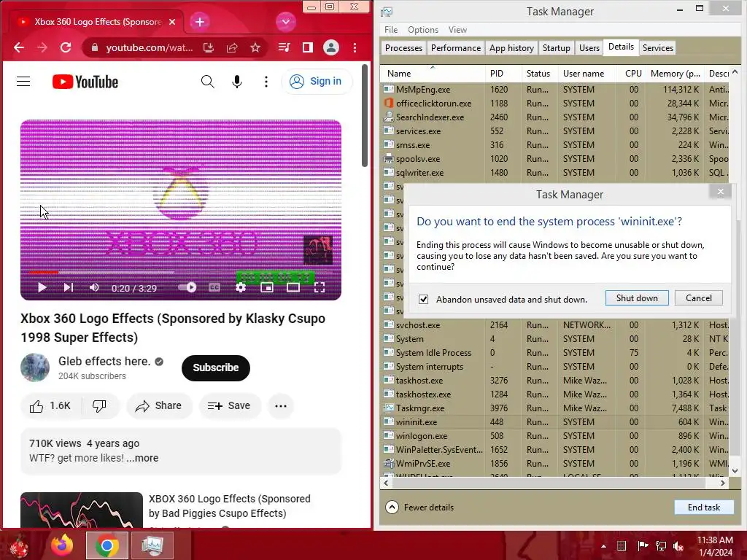Go to YouTube home via logo
The height and width of the screenshot is (560, 747).
pyautogui.click(x=85, y=82)
